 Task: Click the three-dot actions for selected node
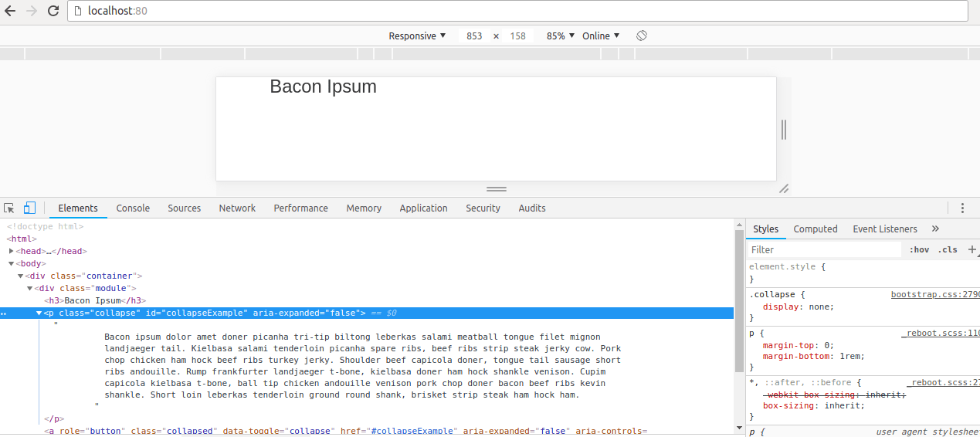(x=4, y=313)
